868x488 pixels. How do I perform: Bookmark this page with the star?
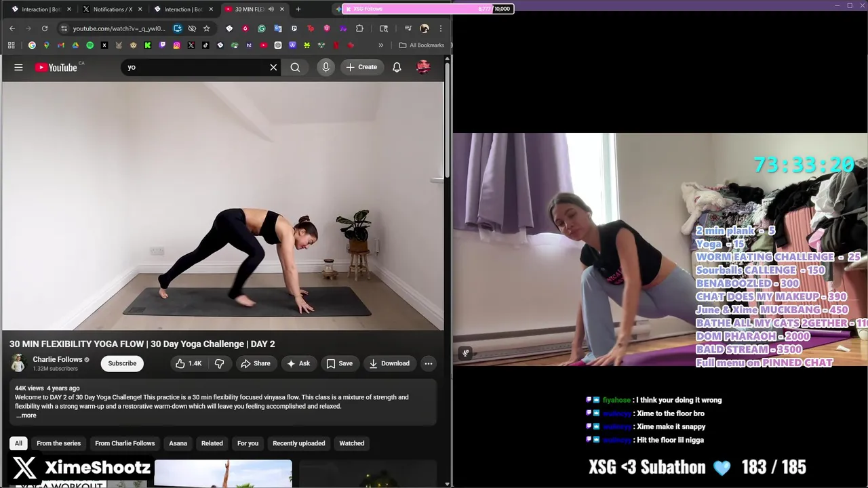[206, 28]
